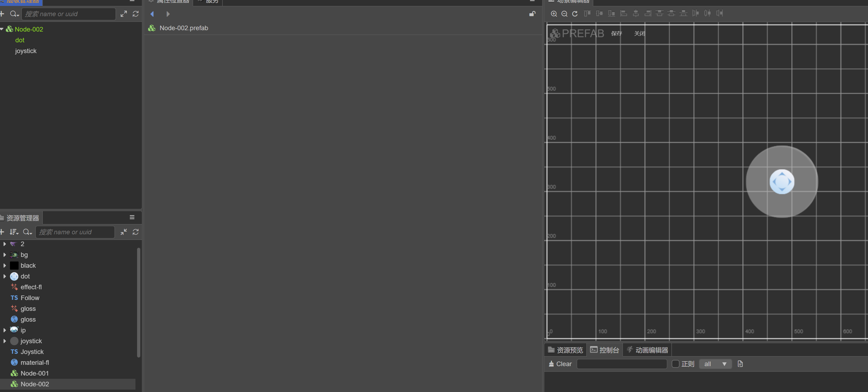Enable the 正则 regex checkbox
868x392 pixels.
675,364
